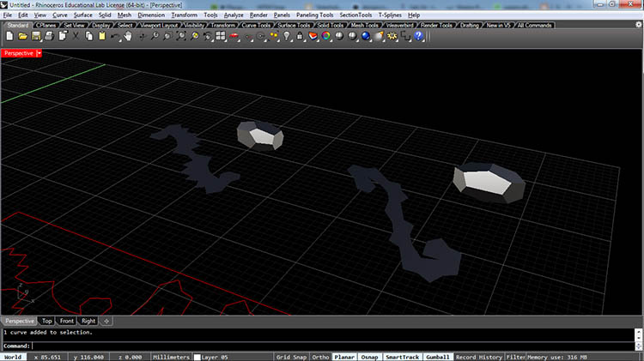This screenshot has width=644, height=361.
Task: Click the Zoom extents icon
Action: pyautogui.click(x=181, y=36)
